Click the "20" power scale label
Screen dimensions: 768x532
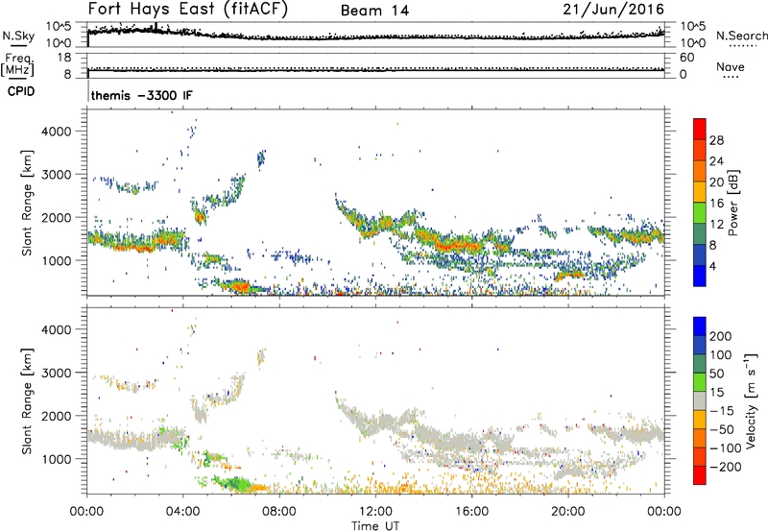[716, 182]
